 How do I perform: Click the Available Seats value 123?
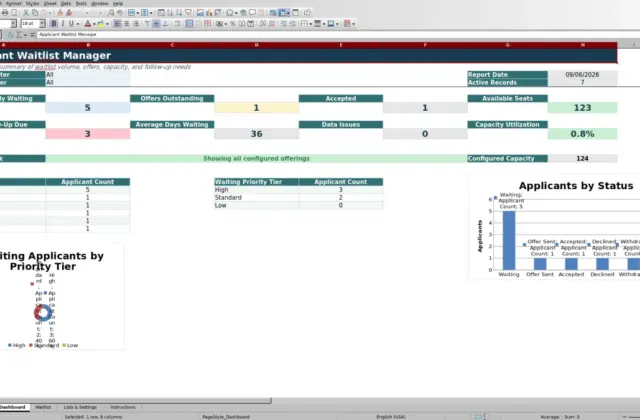click(582, 108)
